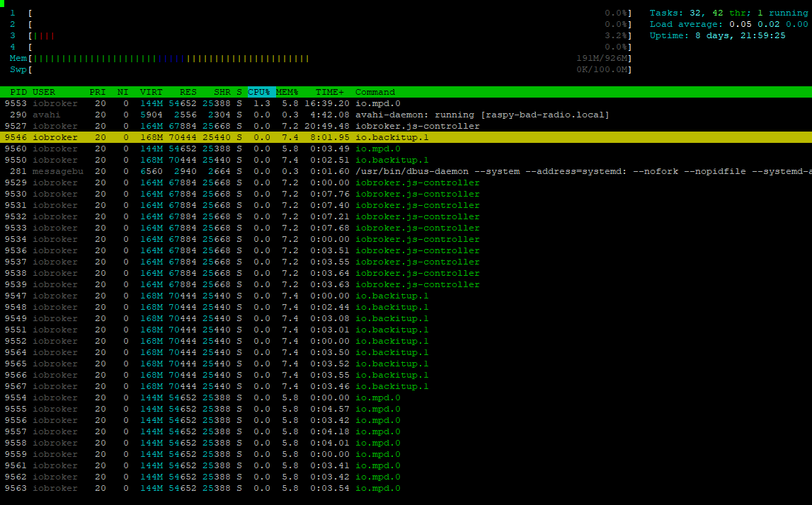Image resolution: width=812 pixels, height=505 pixels.
Task: Sort processes by the PID column header
Action: [18, 92]
